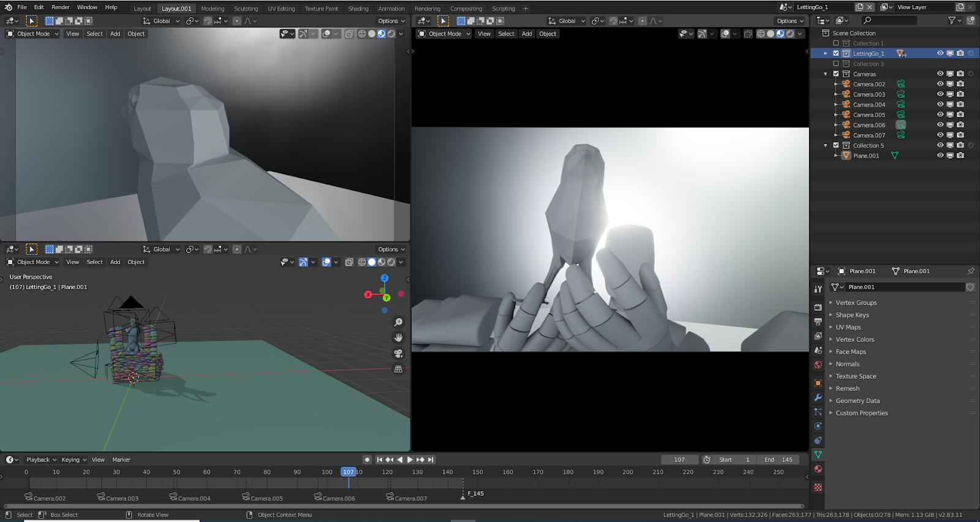
Task: Open the File menu
Action: [22, 7]
